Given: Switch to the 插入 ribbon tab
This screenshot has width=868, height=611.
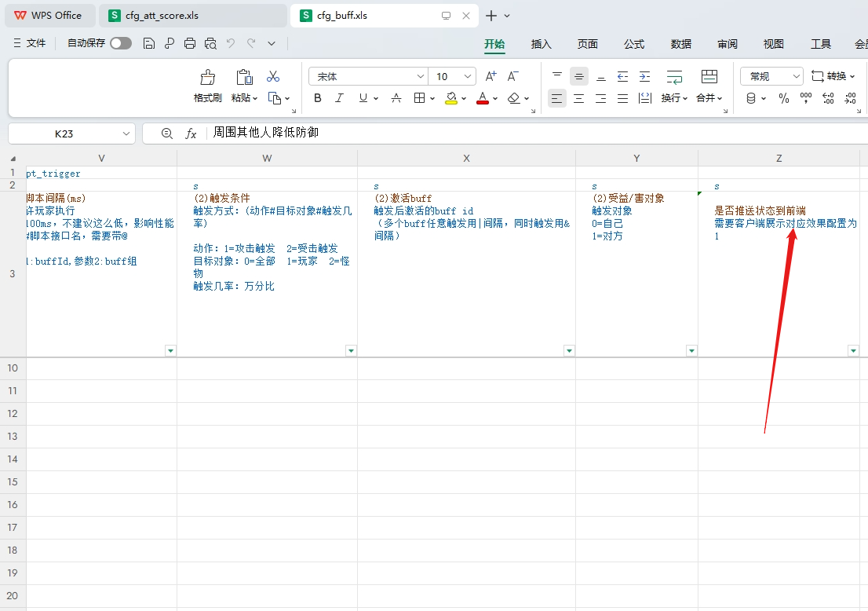Looking at the screenshot, I should point(541,45).
